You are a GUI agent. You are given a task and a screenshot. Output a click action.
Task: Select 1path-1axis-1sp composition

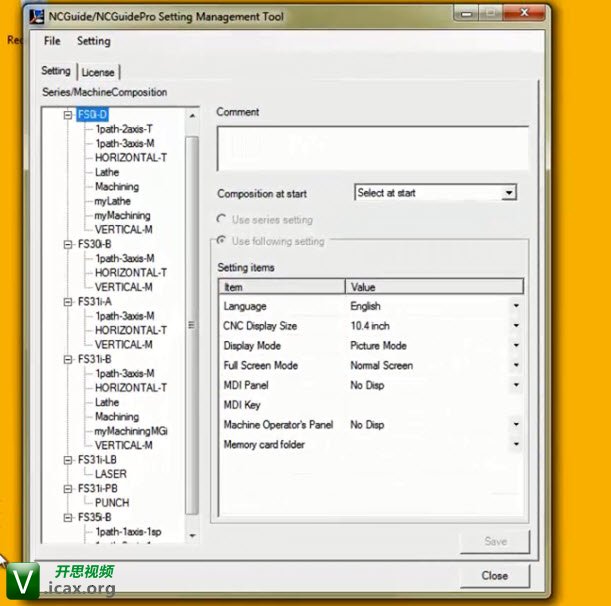[x=129, y=532]
